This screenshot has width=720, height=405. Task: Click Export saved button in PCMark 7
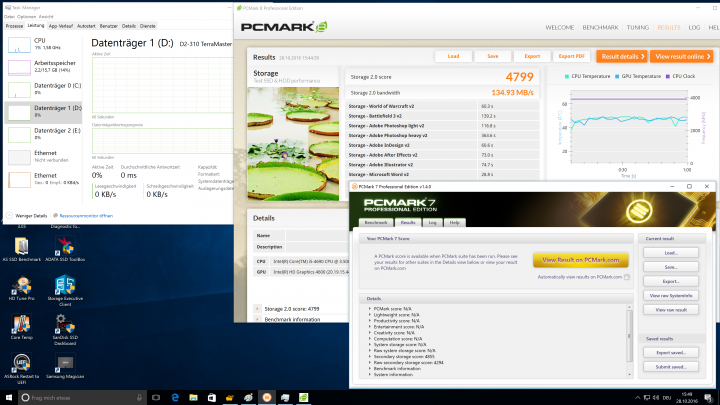pos(671,353)
